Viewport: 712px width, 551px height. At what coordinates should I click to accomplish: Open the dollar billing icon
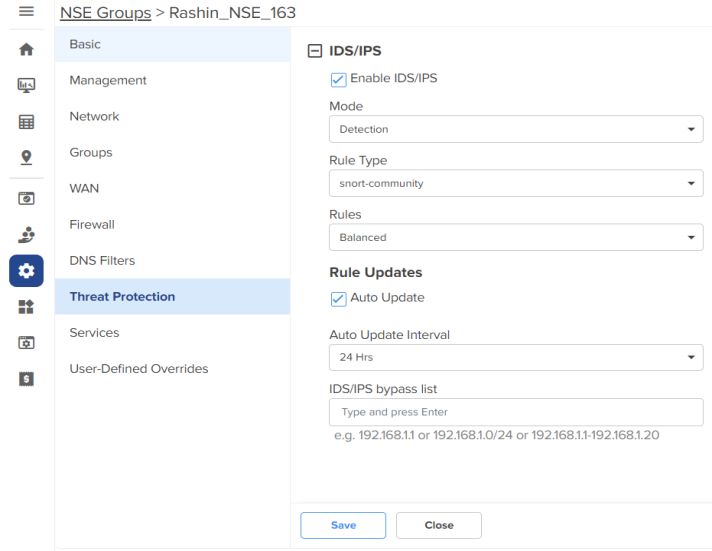26,379
